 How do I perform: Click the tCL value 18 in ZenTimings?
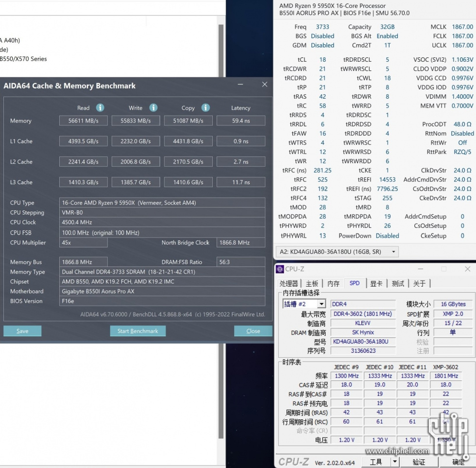tap(323, 60)
